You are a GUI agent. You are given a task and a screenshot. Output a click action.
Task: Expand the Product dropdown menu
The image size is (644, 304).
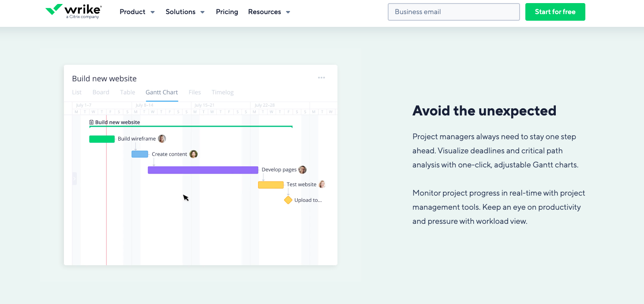pos(137,12)
